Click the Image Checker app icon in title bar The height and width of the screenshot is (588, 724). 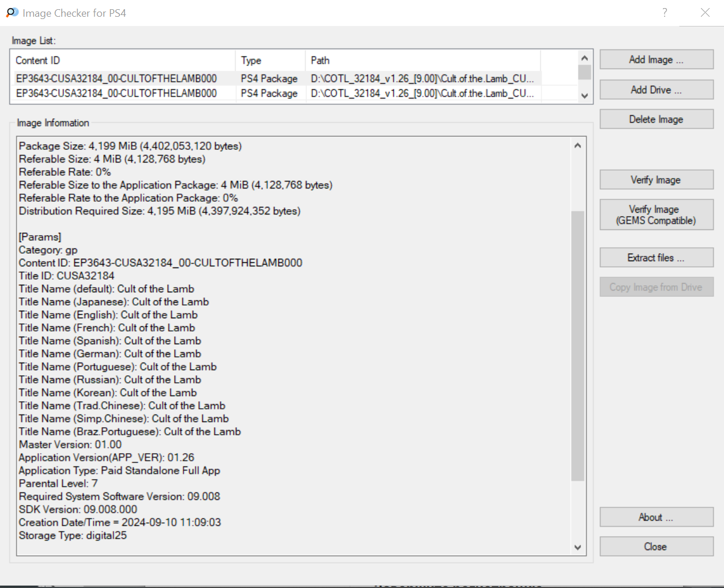12,13
